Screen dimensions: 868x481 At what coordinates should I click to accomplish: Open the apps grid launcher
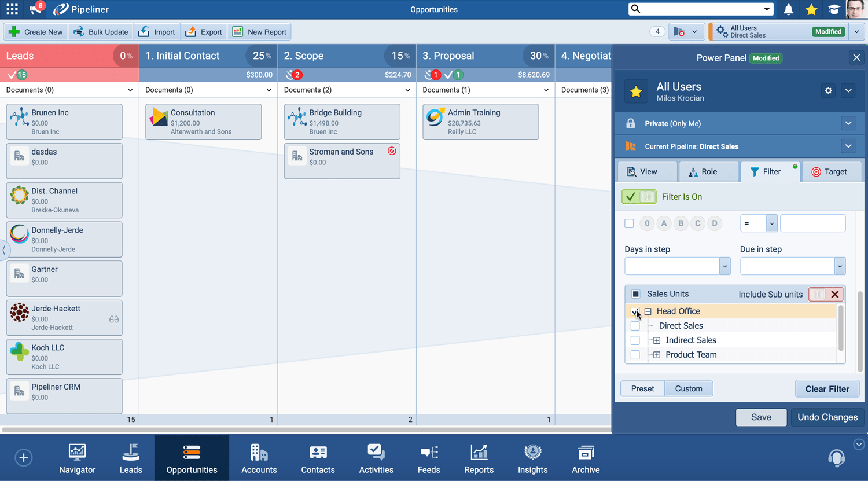click(x=12, y=9)
